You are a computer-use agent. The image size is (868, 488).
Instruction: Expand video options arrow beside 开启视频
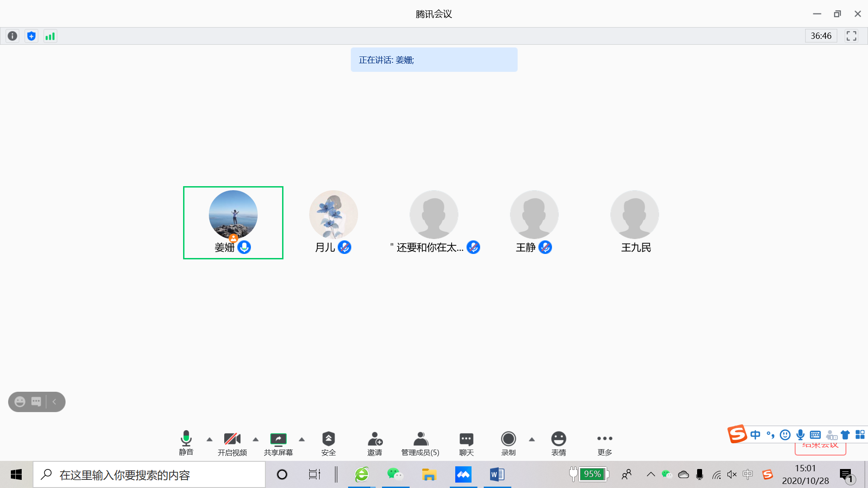(x=255, y=439)
